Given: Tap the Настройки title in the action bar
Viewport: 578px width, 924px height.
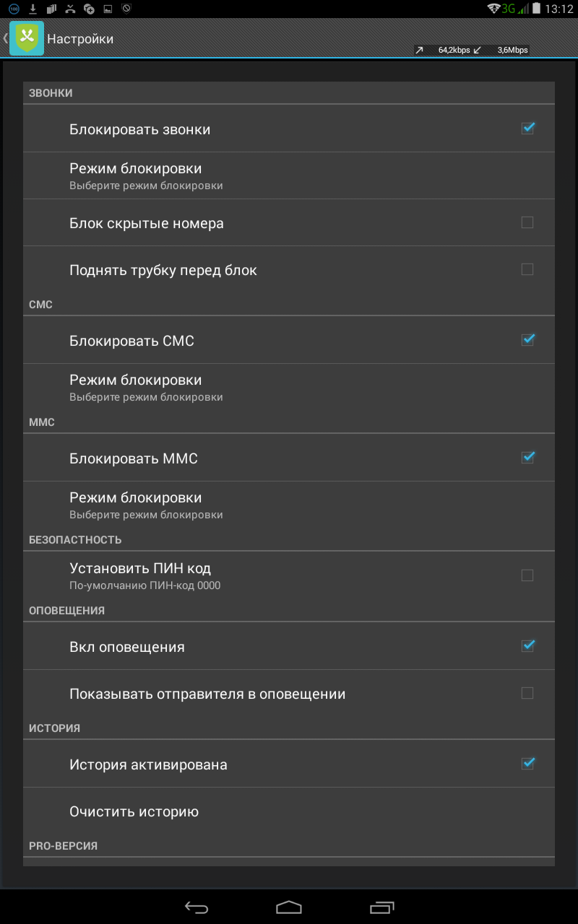Looking at the screenshot, I should (80, 39).
